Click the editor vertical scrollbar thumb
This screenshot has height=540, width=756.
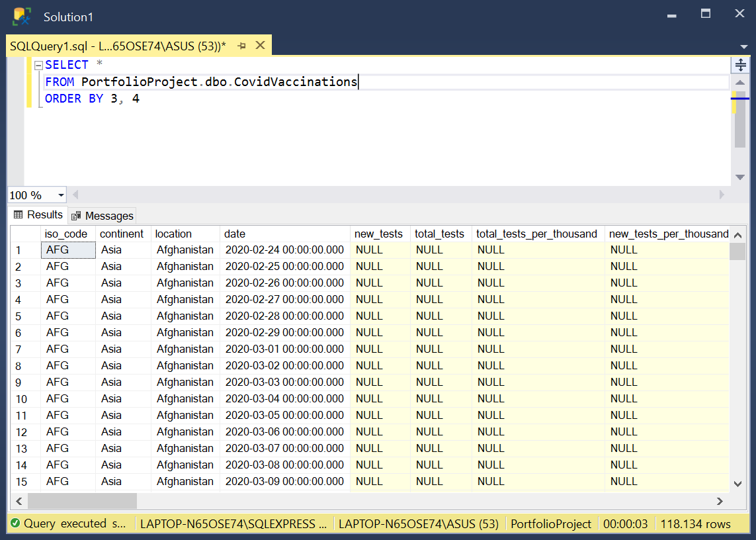[740, 120]
